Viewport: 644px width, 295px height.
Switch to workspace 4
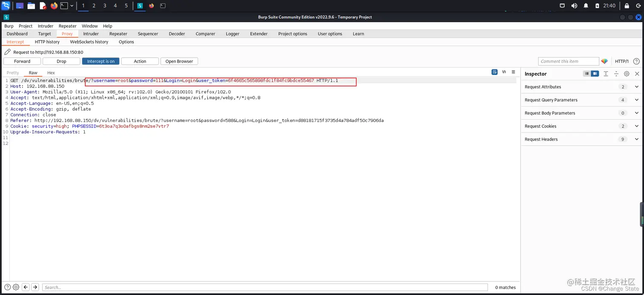coord(115,6)
